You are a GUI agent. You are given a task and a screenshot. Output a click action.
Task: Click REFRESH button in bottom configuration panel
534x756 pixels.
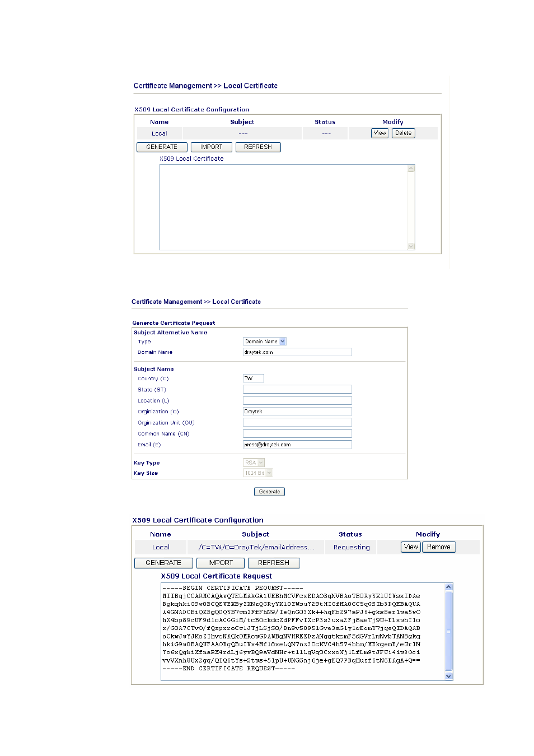point(274,563)
